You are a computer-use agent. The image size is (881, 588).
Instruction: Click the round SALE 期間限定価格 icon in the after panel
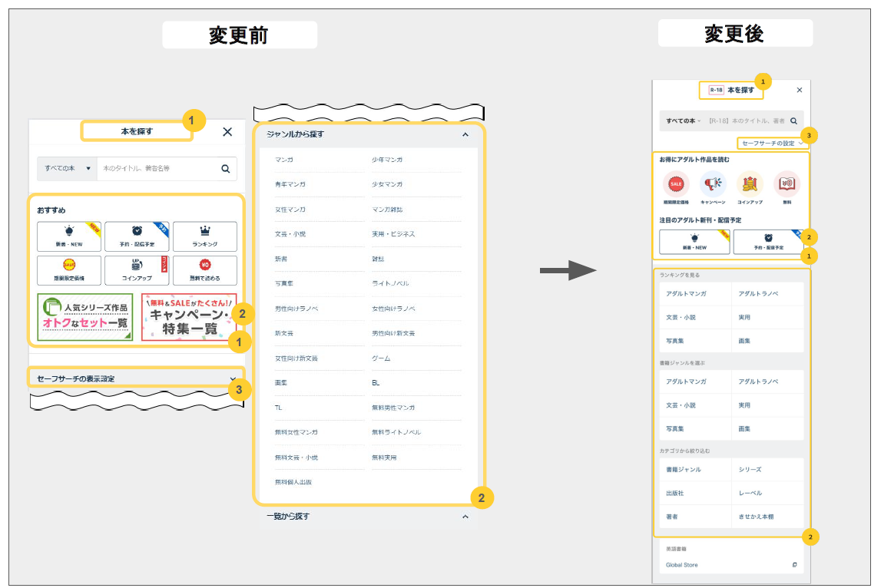pos(676,183)
